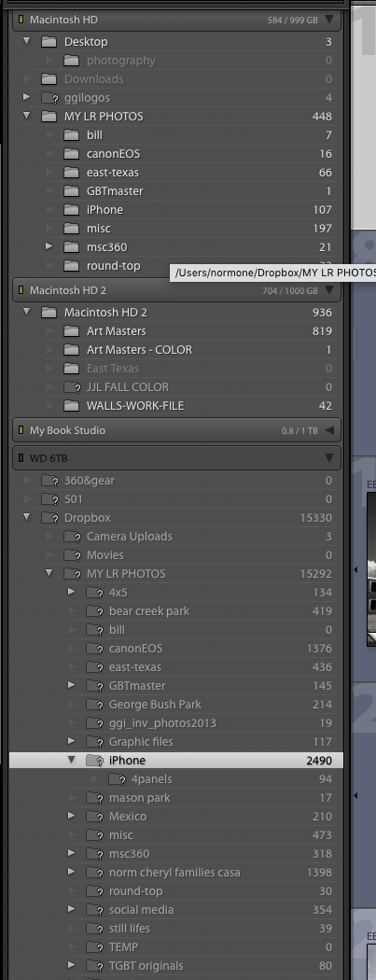This screenshot has width=376, height=980.
Task: Click the My Book Studio status indicator
Action: (21, 430)
